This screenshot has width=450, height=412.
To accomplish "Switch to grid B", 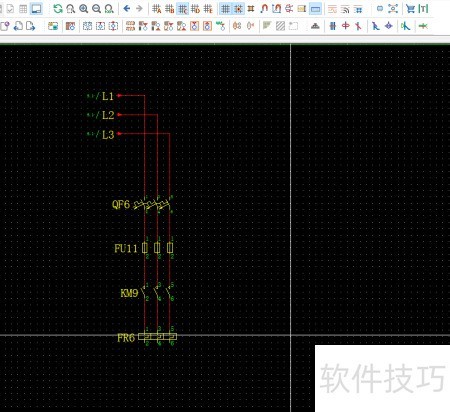I will coord(169,9).
